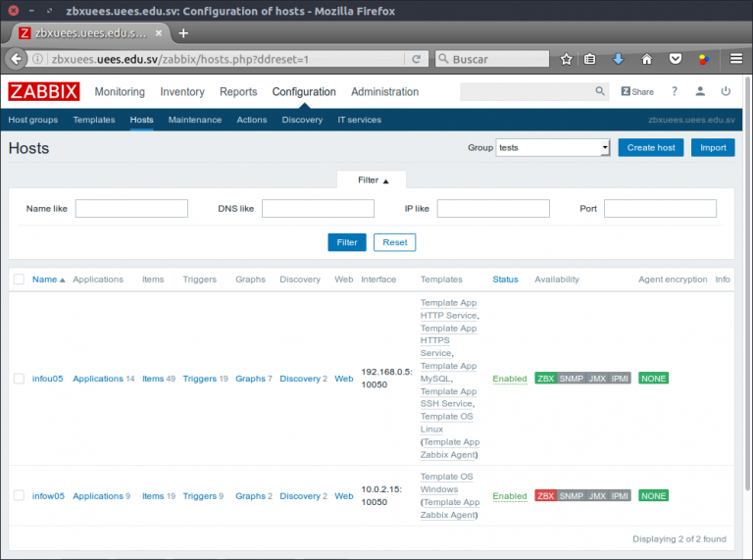The image size is (753, 560).
Task: Click NONE encryption badge for infou05
Action: (x=654, y=379)
